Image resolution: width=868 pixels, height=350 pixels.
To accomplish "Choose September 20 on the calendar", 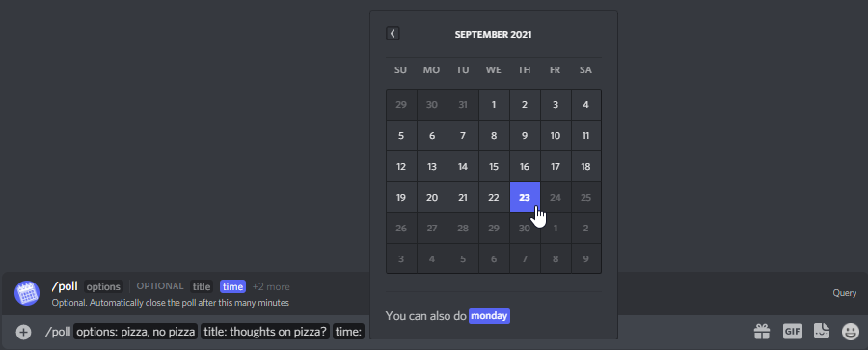I will (x=432, y=197).
